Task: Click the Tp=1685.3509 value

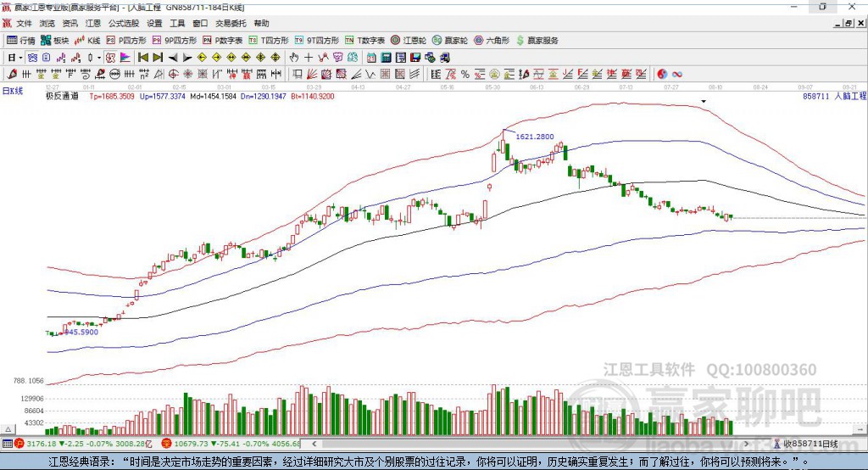Action: point(112,96)
